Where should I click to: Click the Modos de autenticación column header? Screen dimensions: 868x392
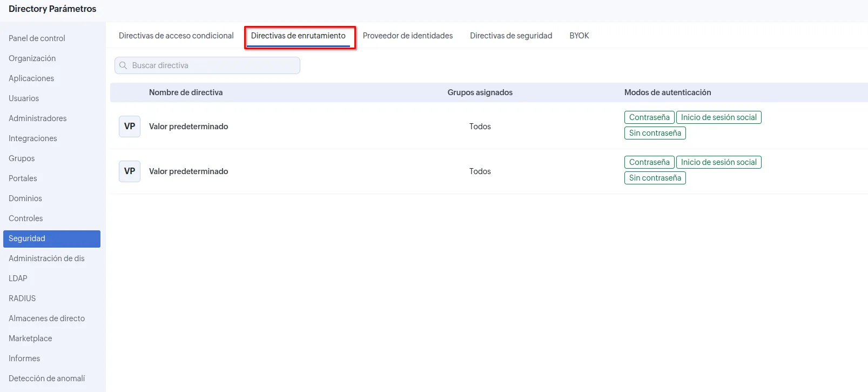668,92
